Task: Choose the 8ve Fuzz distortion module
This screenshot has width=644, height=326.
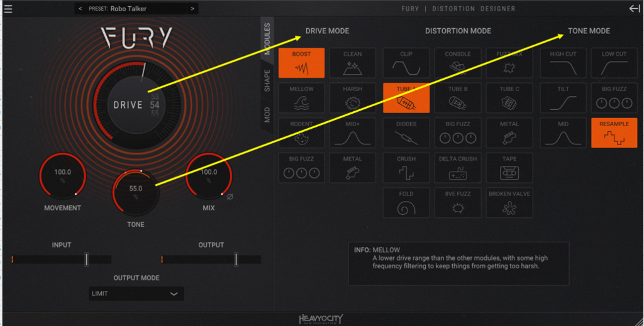Action: (x=458, y=202)
